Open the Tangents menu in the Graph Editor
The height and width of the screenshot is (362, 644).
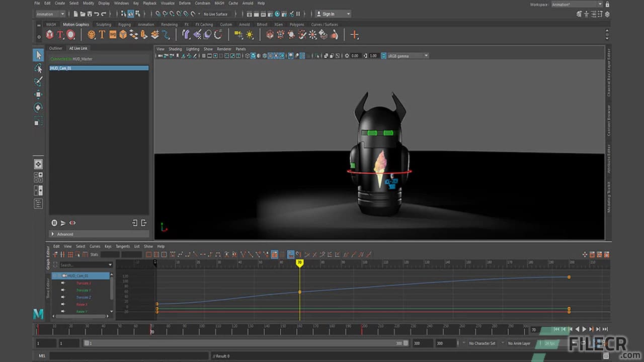(123, 246)
